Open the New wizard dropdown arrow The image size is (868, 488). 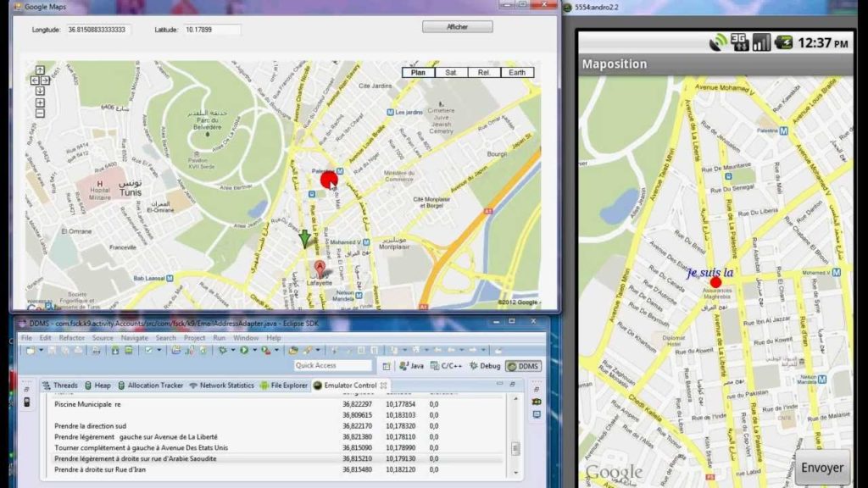tap(42, 352)
